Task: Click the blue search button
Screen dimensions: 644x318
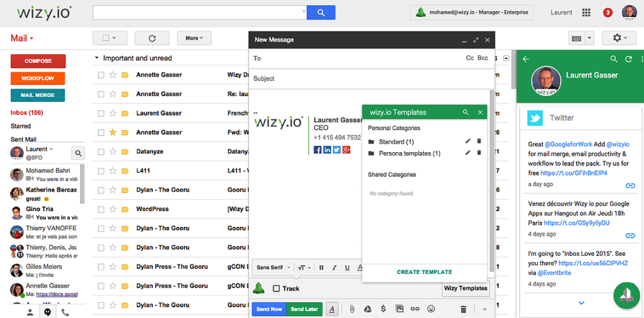Action: [x=321, y=13]
